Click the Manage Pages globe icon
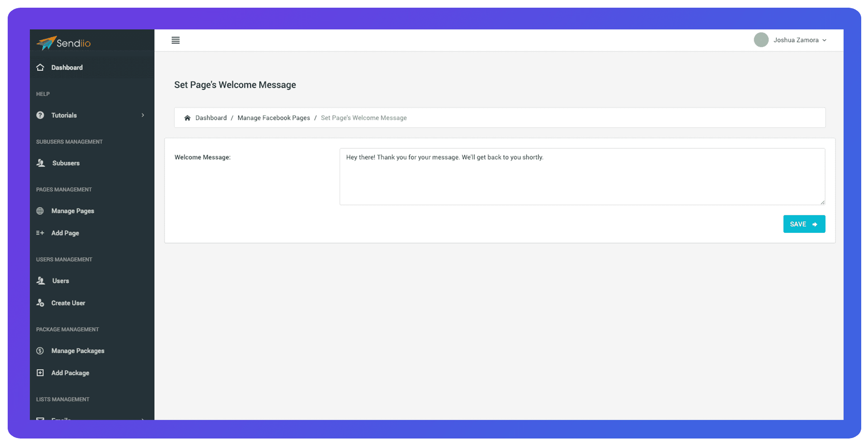Image resolution: width=868 pixels, height=448 pixels. tap(40, 211)
